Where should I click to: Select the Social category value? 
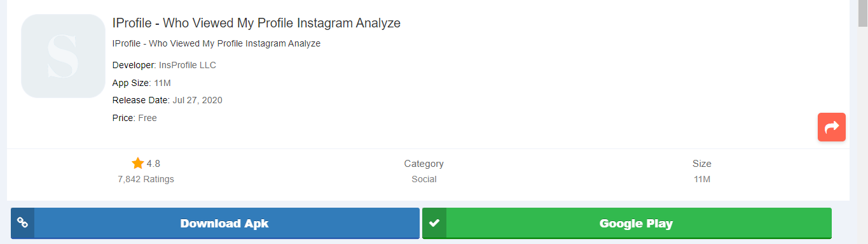(424, 179)
